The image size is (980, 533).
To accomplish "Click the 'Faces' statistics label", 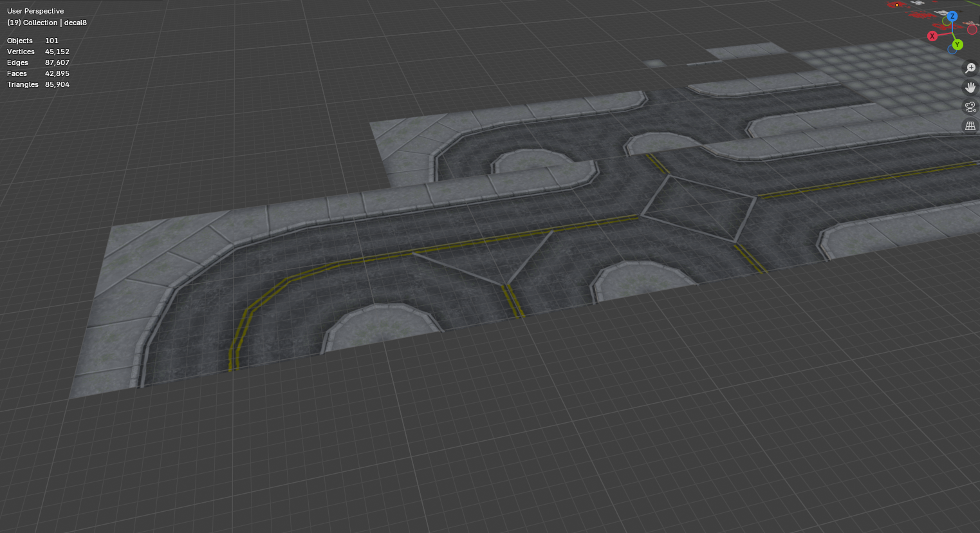I will click(x=17, y=73).
